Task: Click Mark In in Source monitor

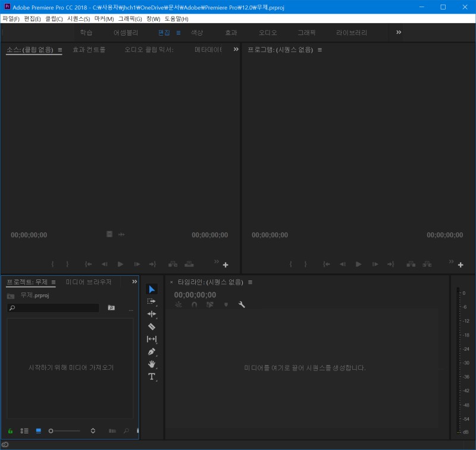Action: [x=52, y=264]
